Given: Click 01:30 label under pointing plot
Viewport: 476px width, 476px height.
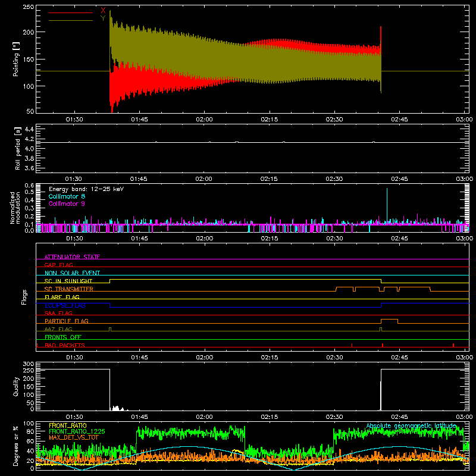Looking at the screenshot, I should 74,120.
